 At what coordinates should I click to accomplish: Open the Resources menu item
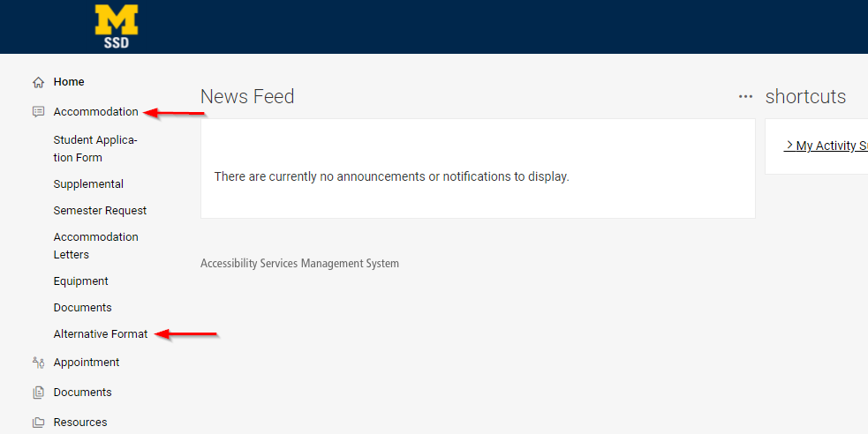pyautogui.click(x=80, y=423)
